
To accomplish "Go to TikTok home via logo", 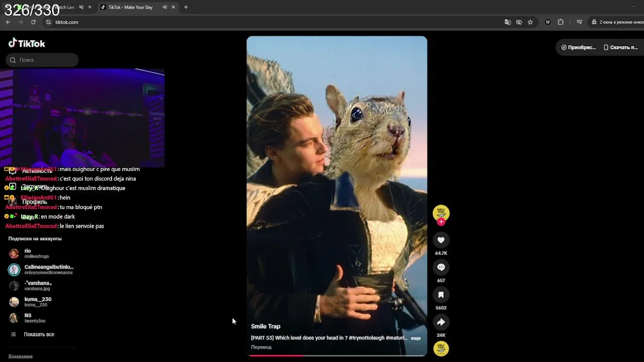I will (x=27, y=43).
